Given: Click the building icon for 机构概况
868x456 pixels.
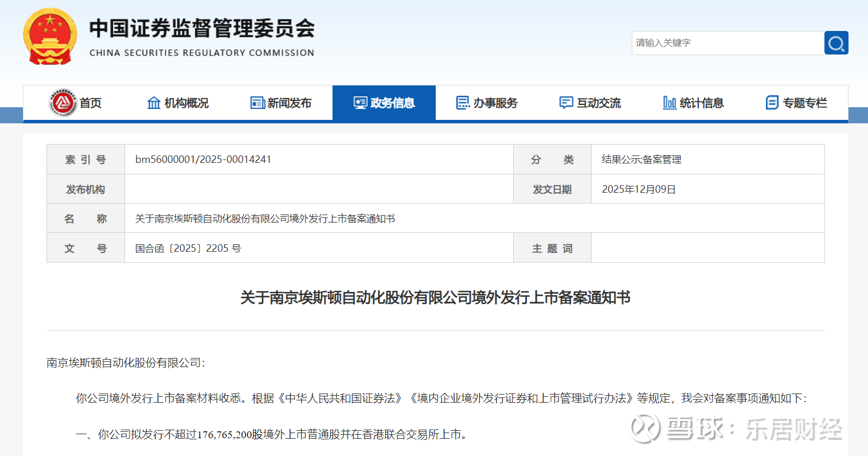Looking at the screenshot, I should 154,103.
